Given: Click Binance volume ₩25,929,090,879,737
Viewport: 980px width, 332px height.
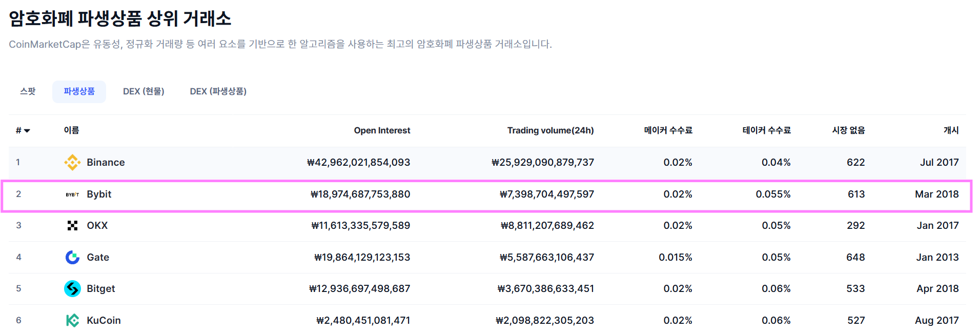Looking at the screenshot, I should tap(543, 163).
